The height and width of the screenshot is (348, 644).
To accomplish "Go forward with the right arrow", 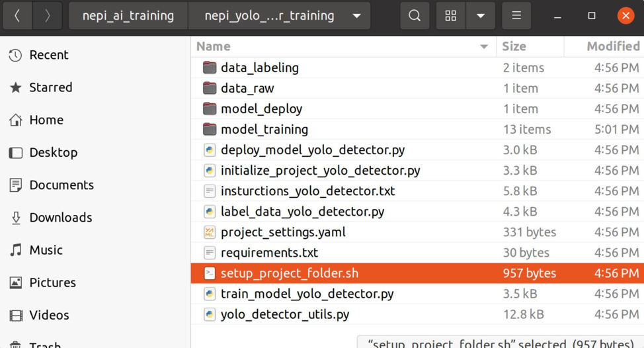I will [48, 16].
